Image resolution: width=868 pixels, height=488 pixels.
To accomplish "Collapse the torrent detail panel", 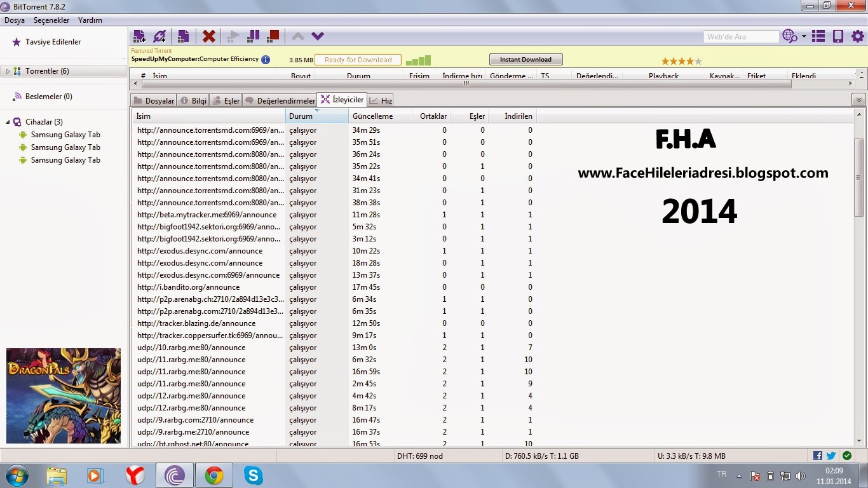I will 858,99.
